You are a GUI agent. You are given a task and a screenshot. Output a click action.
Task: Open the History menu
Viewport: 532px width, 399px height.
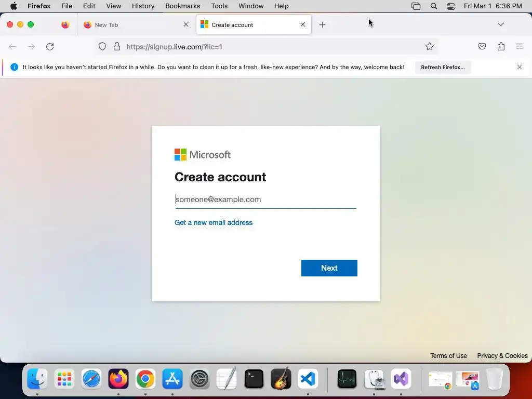143,6
